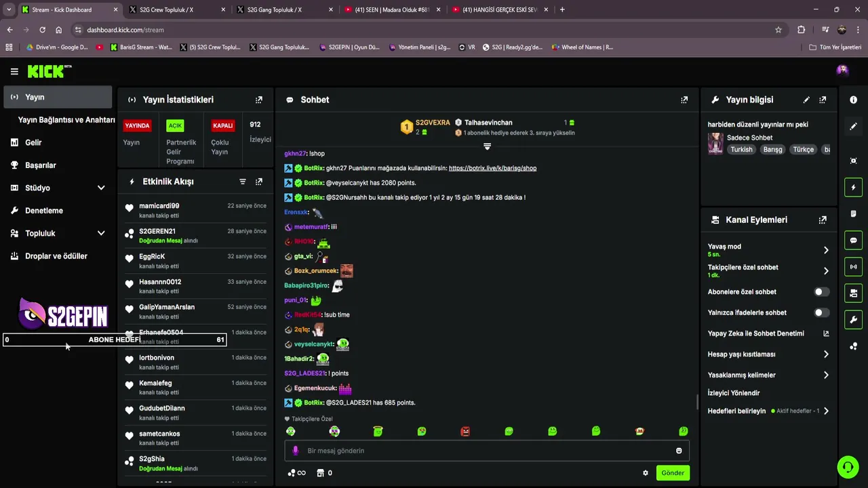Open the Wheel of Names bookmark
868x488 pixels.
(x=583, y=47)
